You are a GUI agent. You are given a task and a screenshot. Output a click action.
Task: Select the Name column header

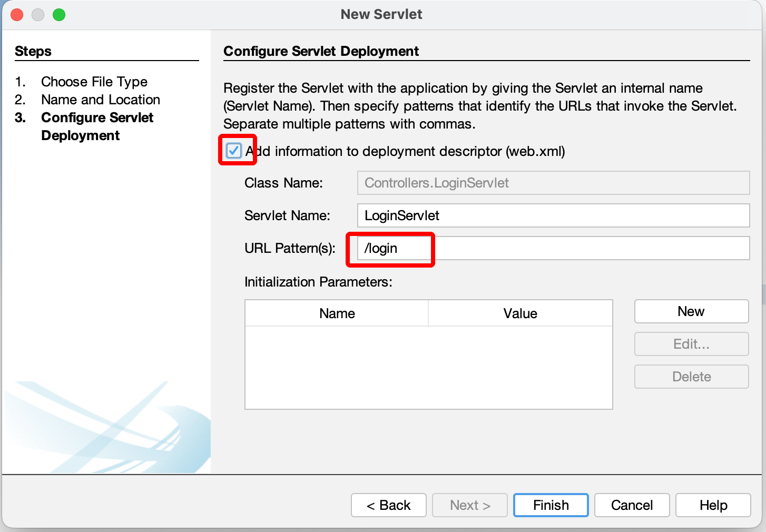click(337, 313)
